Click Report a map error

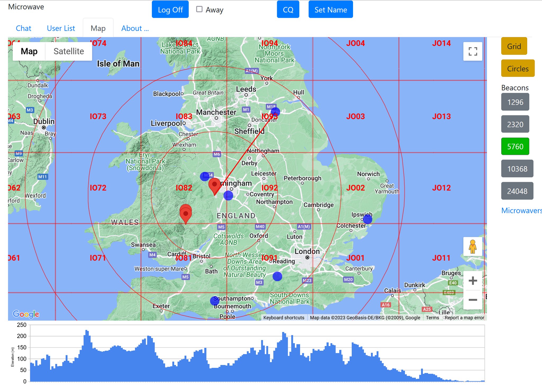click(x=464, y=318)
